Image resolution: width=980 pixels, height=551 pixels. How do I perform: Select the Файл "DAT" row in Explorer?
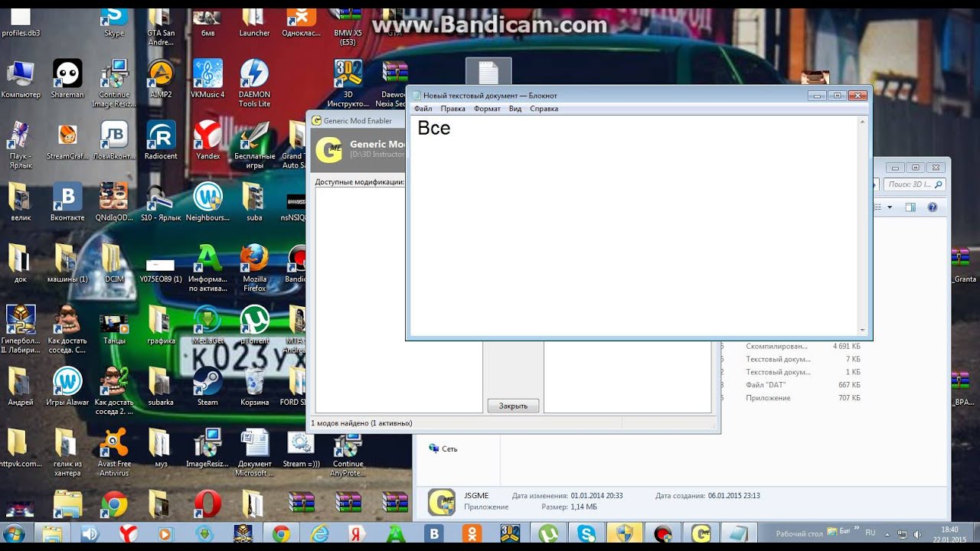tap(792, 385)
